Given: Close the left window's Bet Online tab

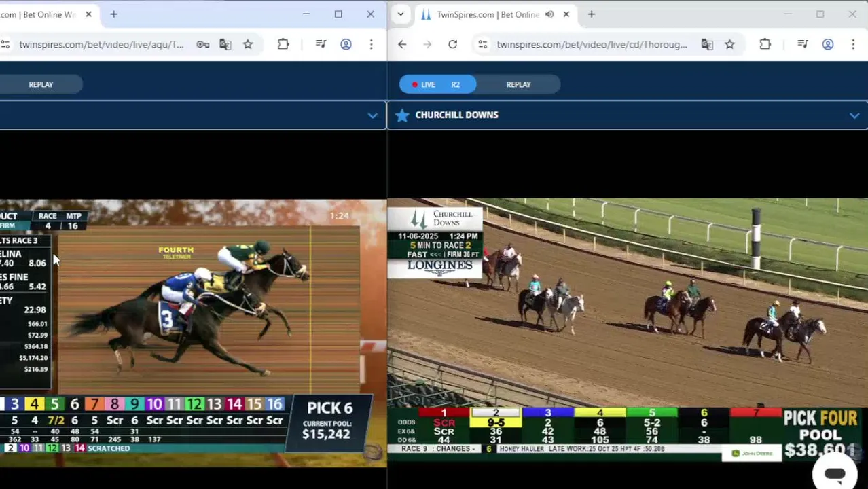Looking at the screenshot, I should point(88,14).
